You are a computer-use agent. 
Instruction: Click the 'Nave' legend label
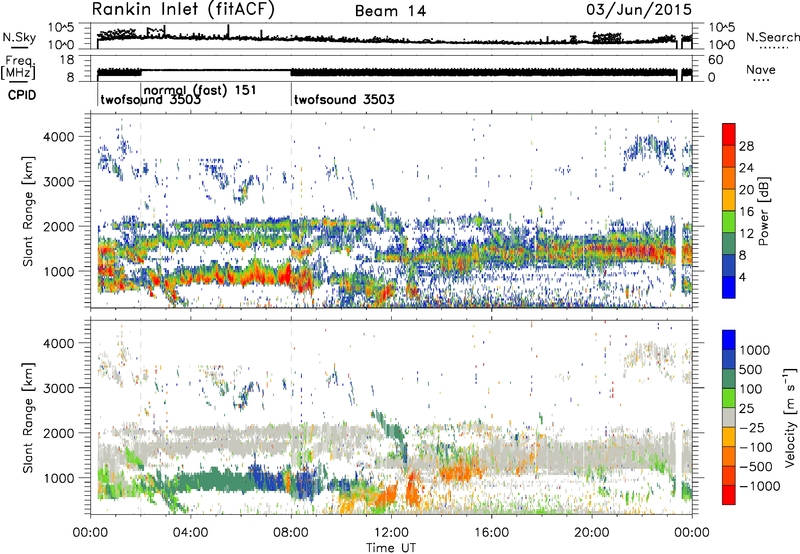click(761, 70)
